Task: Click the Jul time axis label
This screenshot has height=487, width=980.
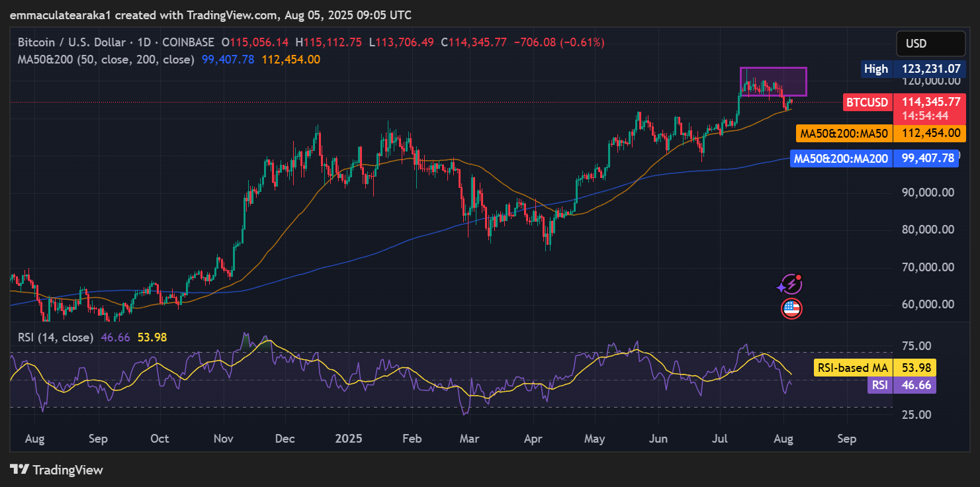Action: coord(719,439)
